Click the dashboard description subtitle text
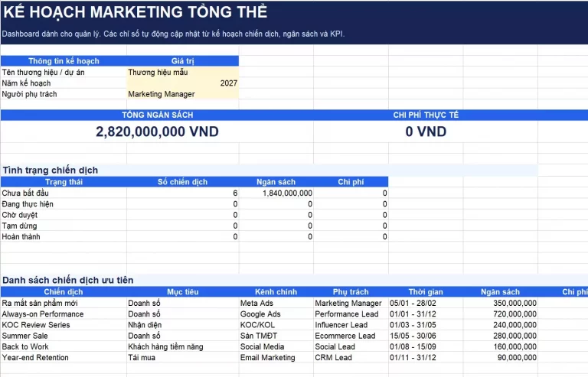The width and height of the screenshot is (588, 377). click(173, 34)
